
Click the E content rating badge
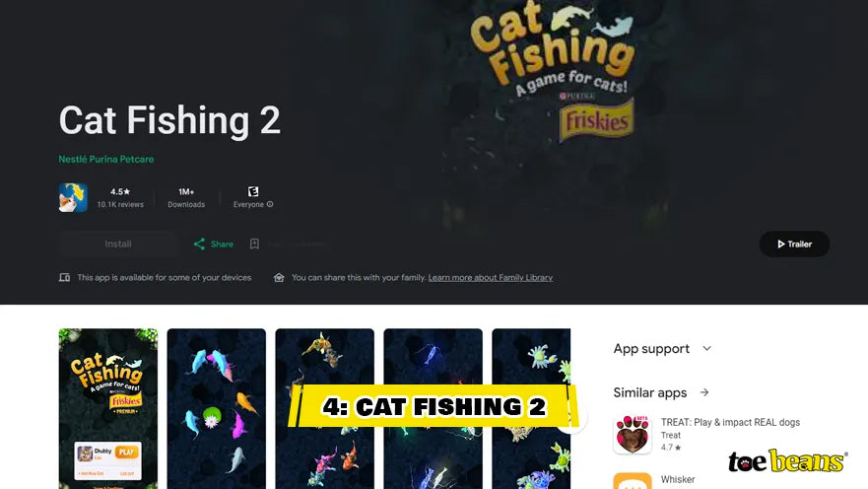tap(253, 191)
